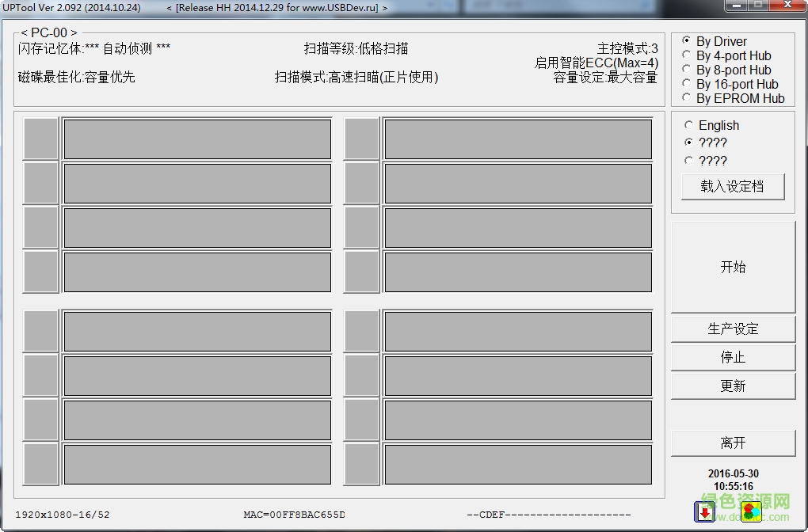Image resolution: width=808 pixels, height=532 pixels.
Task: Select the By 4-port Hub option
Action: [x=687, y=55]
